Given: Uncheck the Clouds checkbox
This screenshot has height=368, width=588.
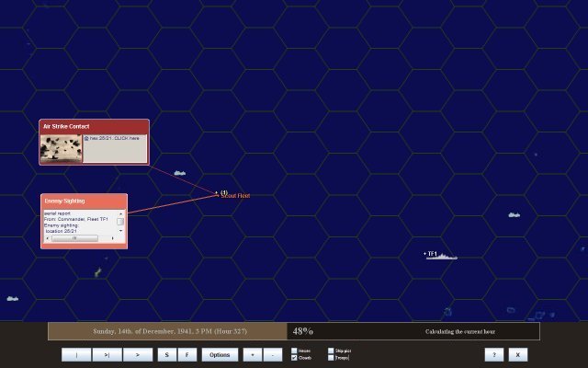Looking at the screenshot, I should 294,358.
